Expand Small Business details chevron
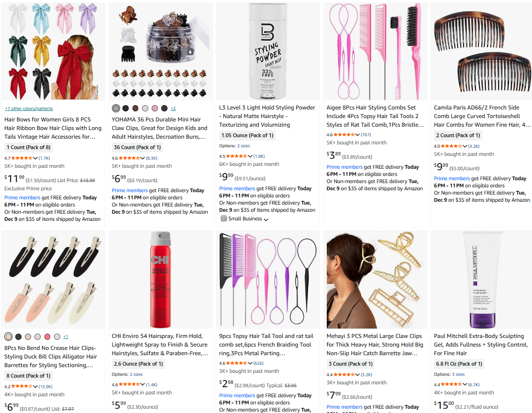532x413 pixels. point(266,219)
